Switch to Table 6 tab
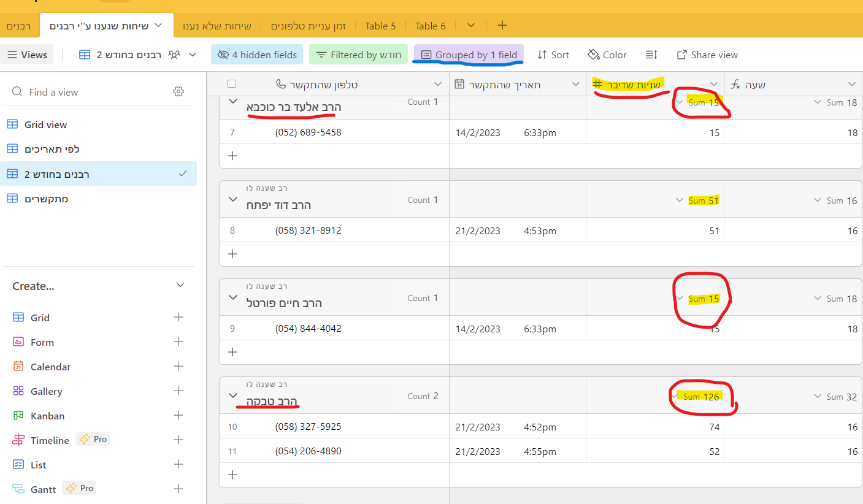Screen dimensions: 863x504 (431, 26)
